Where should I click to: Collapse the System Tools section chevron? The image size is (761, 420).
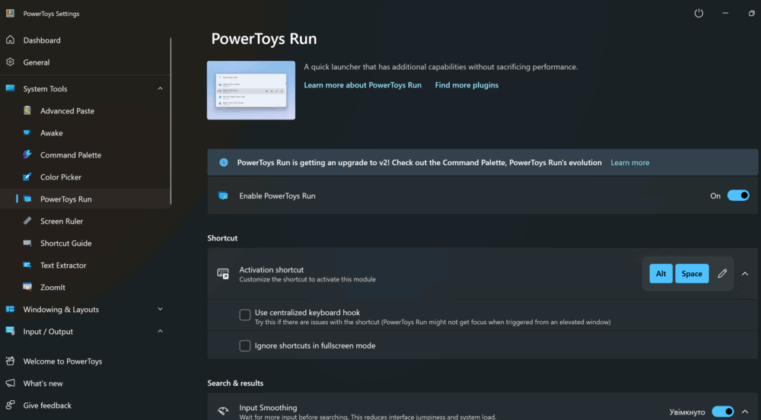160,88
